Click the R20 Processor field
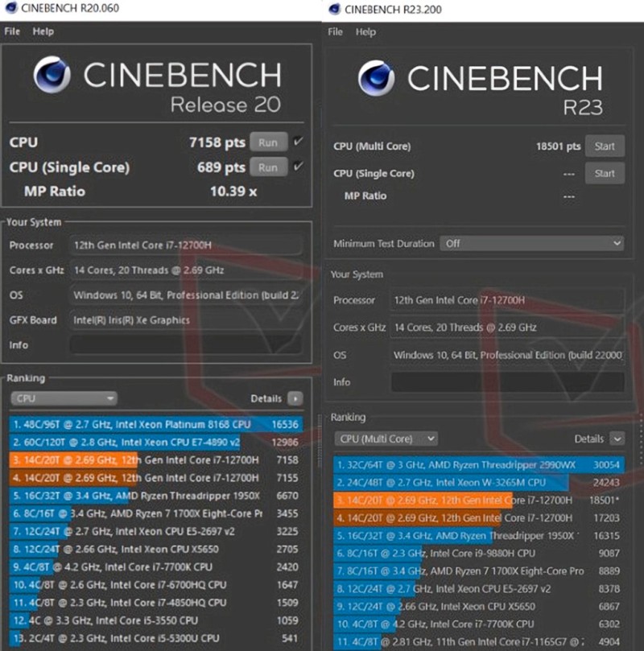Viewport: 644px width, 651px height. coord(186,245)
